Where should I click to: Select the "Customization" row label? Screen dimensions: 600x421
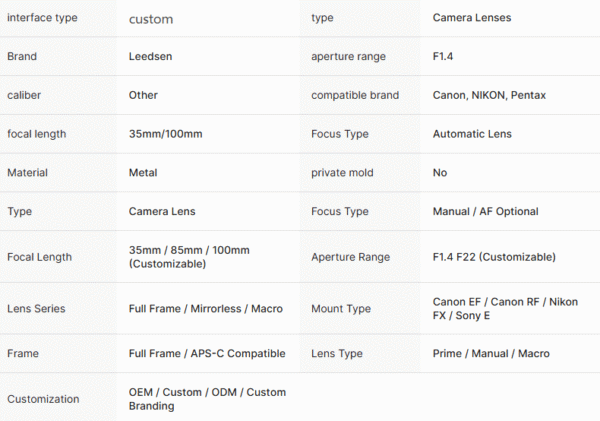[x=43, y=398]
